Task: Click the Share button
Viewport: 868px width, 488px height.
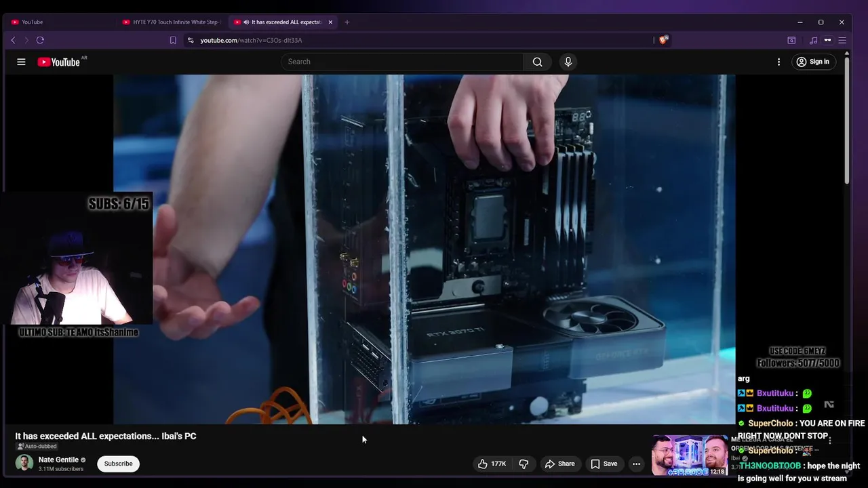Action: 560,464
